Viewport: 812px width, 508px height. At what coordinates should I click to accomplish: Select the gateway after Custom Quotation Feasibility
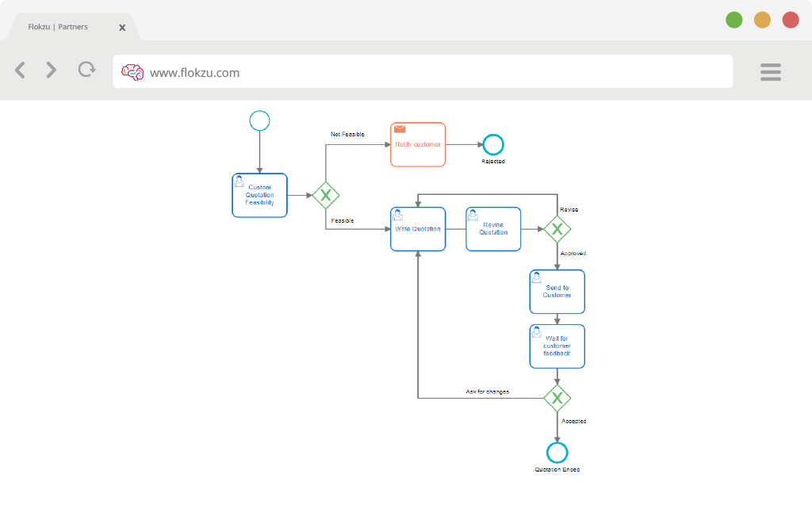point(326,196)
